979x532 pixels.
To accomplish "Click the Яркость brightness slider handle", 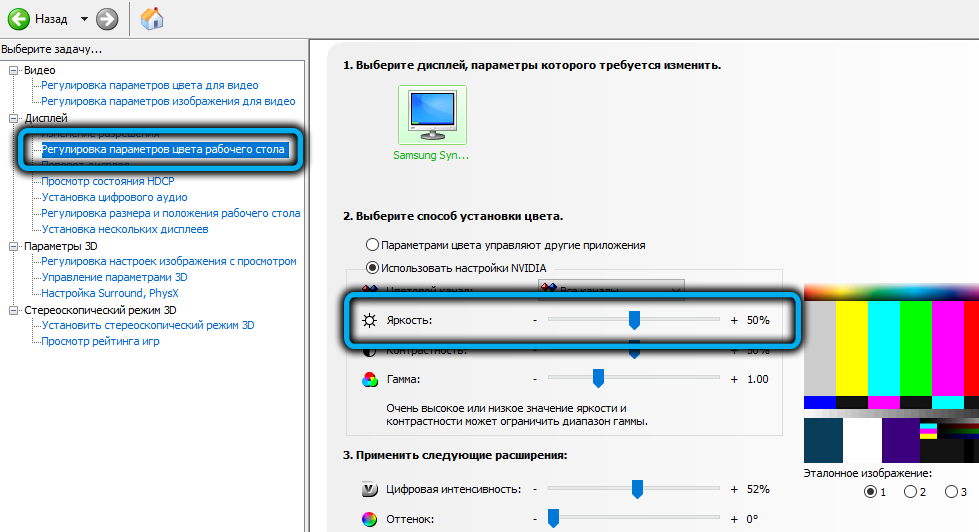I will point(633,320).
